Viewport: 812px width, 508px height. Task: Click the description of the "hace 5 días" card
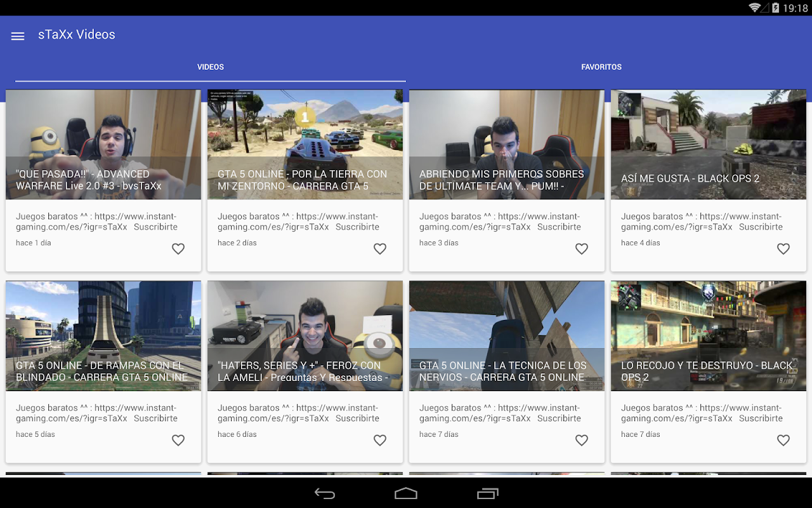pos(96,413)
